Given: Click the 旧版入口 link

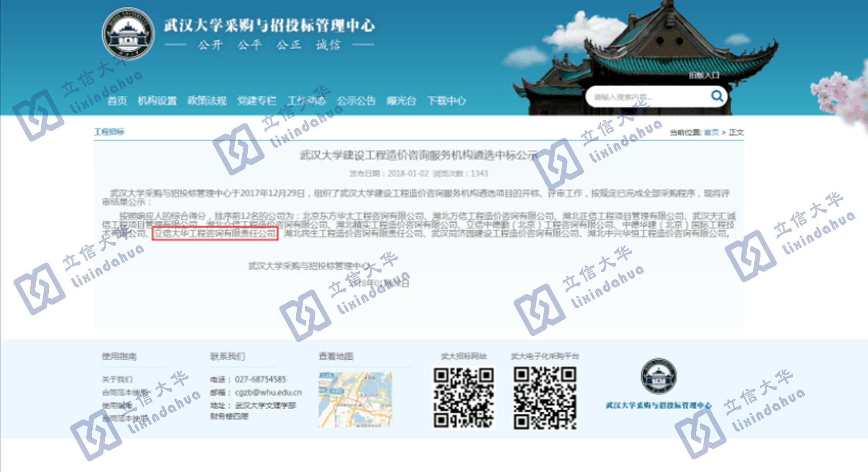Looking at the screenshot, I should (704, 76).
